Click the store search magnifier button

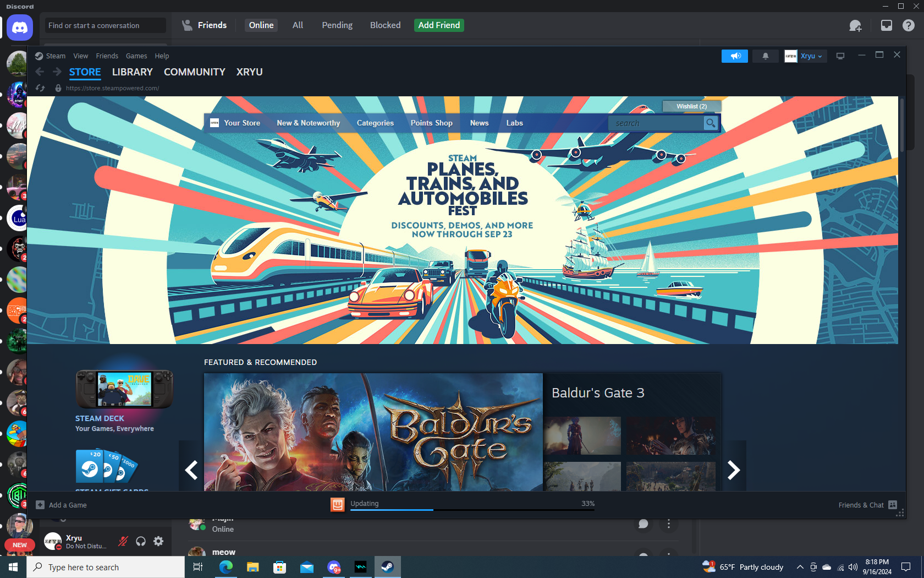point(711,123)
